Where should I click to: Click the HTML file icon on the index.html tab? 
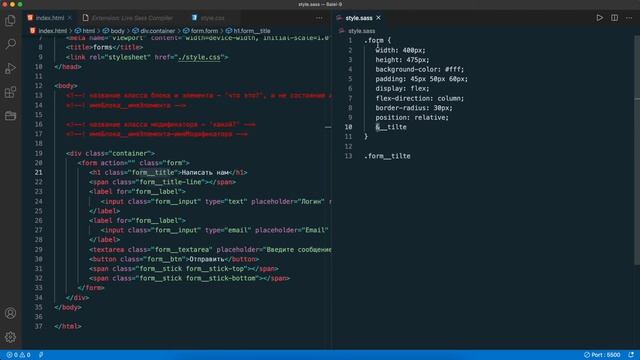[x=30, y=18]
